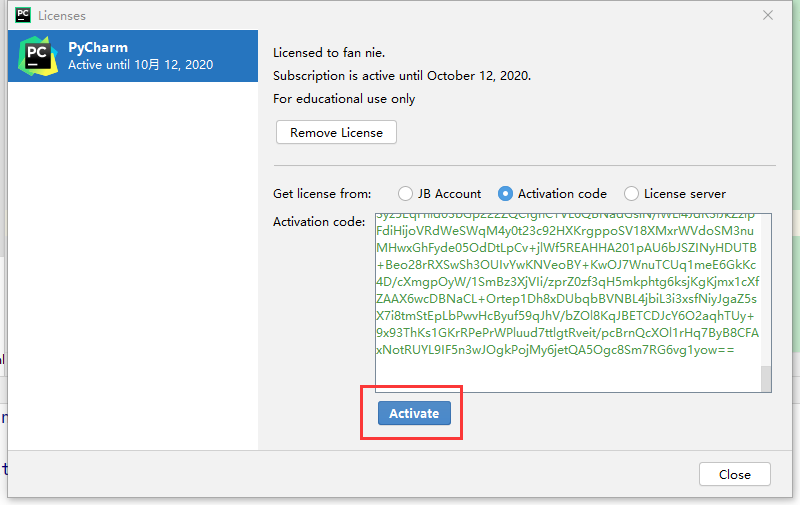Click the 'For educational use only' notice
This screenshot has width=800, height=505.
344,99
